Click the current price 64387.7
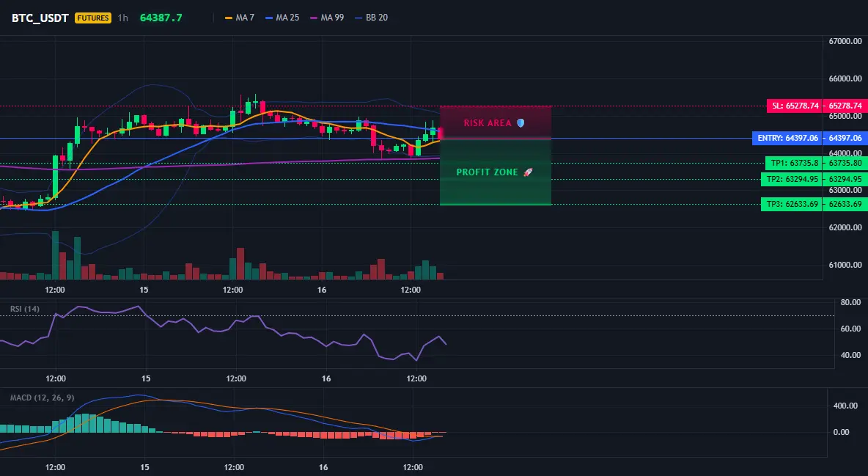Image resolution: width=868 pixels, height=476 pixels. (x=161, y=18)
